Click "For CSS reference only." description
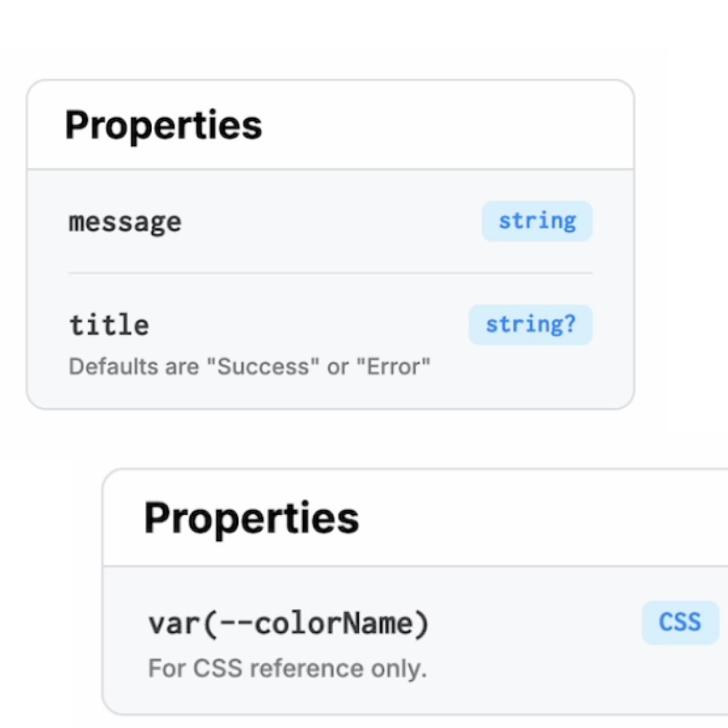The image size is (728, 728). [288, 669]
